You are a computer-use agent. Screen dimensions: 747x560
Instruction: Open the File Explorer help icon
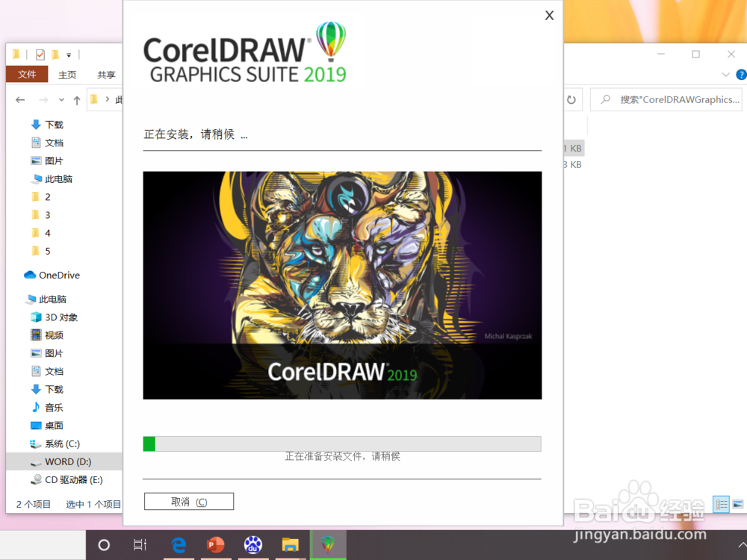(x=741, y=75)
